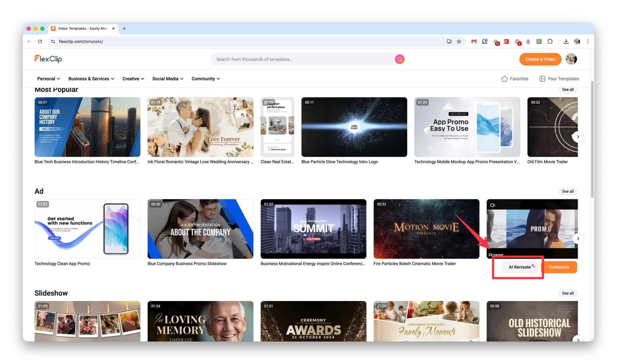Open Your Templates panel icon
617x364 pixels.
click(x=542, y=79)
